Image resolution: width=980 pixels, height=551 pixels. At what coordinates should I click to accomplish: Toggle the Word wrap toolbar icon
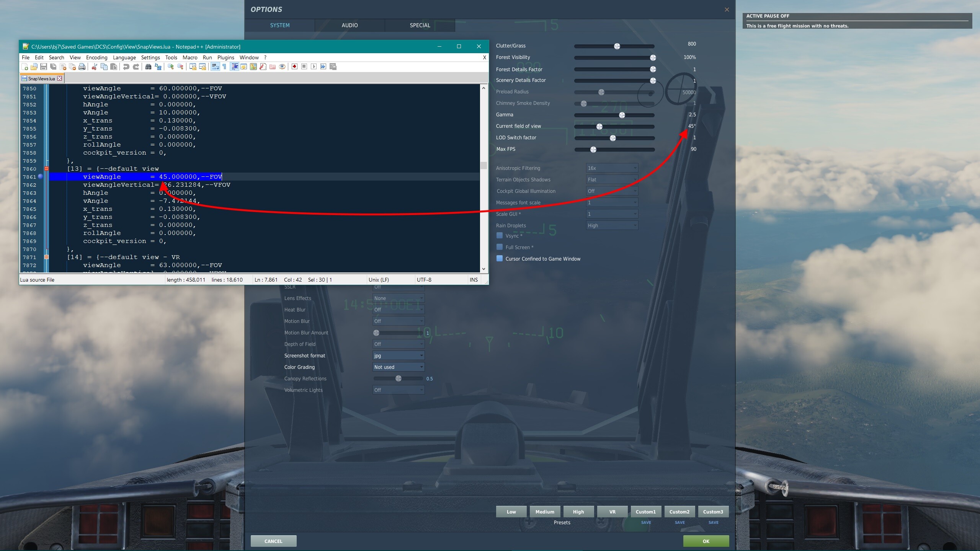point(215,67)
